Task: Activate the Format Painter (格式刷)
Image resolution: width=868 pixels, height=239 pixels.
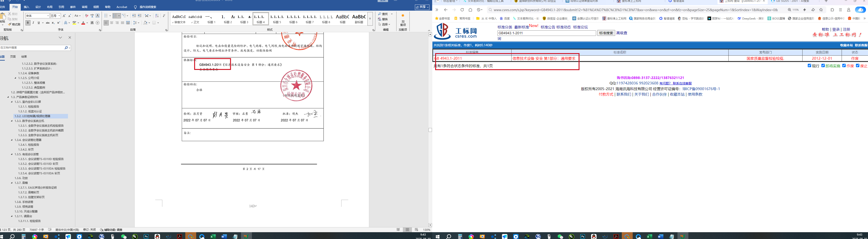Action: pyautogui.click(x=14, y=24)
